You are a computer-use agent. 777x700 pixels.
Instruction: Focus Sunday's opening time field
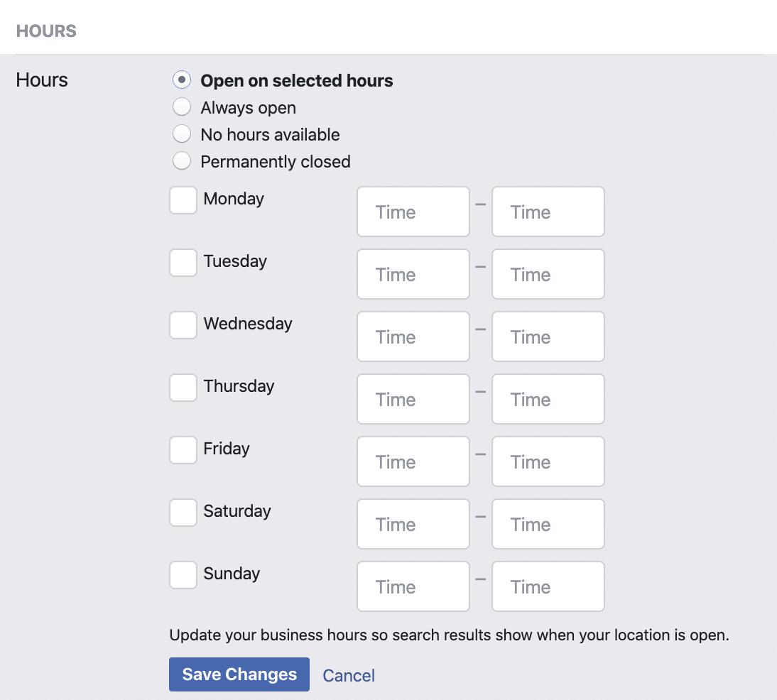pos(413,586)
